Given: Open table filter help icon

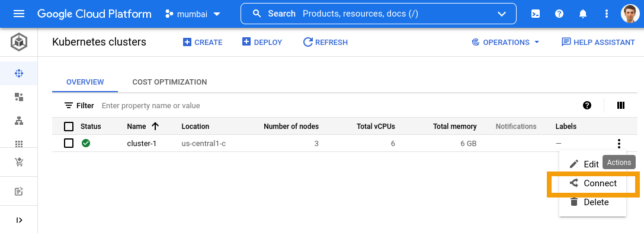Looking at the screenshot, I should (587, 105).
